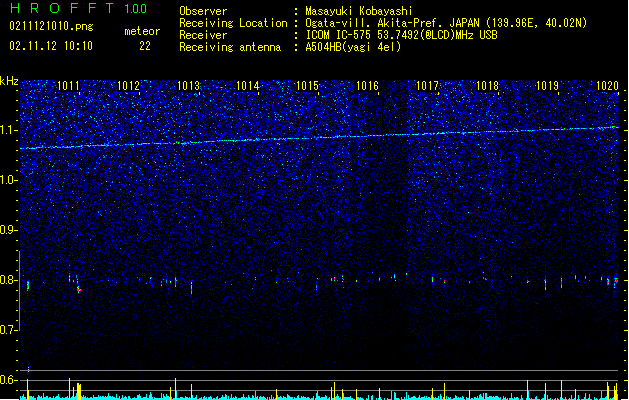The height and width of the screenshot is (400, 629).
Task: Select the file name 0211121010.png
Action: pos(51,26)
